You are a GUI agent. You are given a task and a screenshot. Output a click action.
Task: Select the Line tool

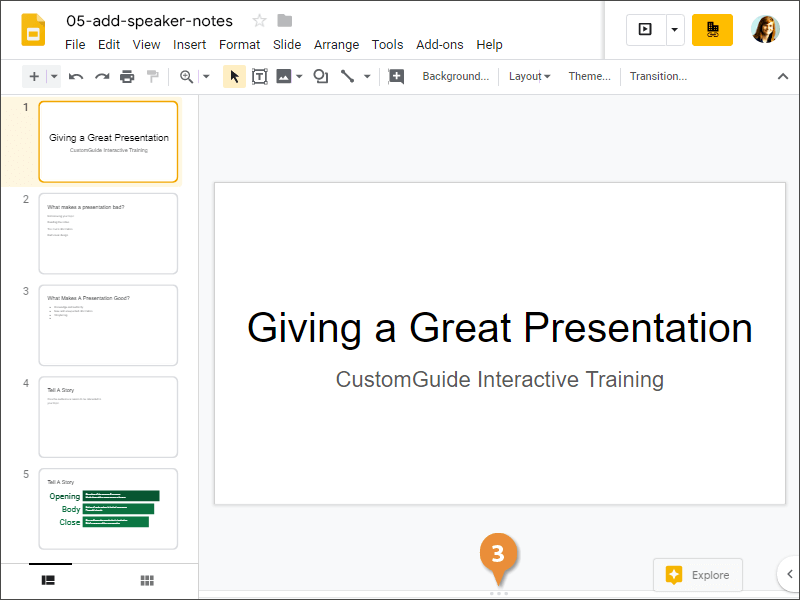[347, 77]
